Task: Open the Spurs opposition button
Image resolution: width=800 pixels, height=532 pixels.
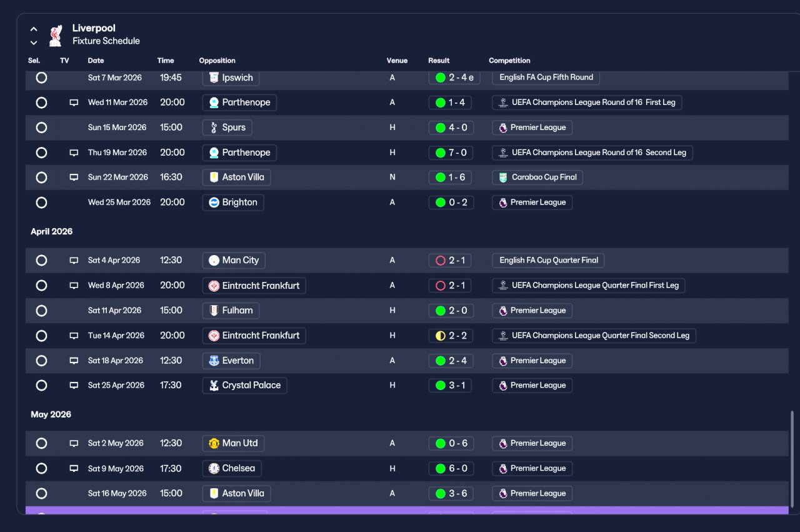Action: (227, 128)
